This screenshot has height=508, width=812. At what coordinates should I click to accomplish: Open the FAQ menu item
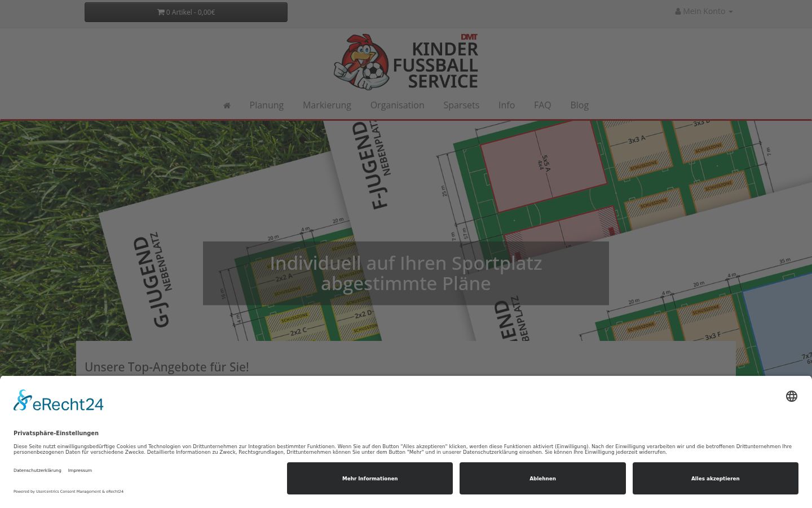click(x=542, y=105)
